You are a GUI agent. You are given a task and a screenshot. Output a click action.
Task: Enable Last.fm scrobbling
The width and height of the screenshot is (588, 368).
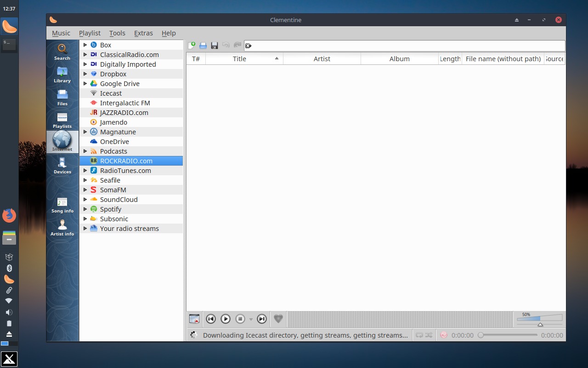[x=444, y=335]
